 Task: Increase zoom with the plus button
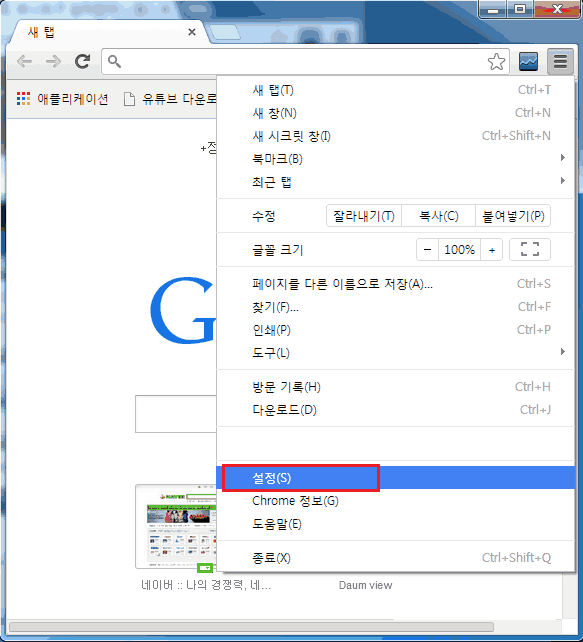click(x=492, y=249)
